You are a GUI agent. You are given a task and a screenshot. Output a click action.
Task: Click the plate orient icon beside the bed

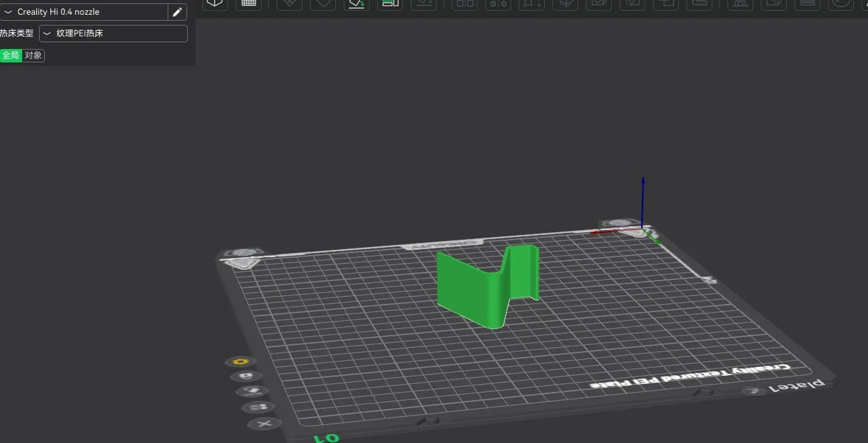(x=252, y=391)
